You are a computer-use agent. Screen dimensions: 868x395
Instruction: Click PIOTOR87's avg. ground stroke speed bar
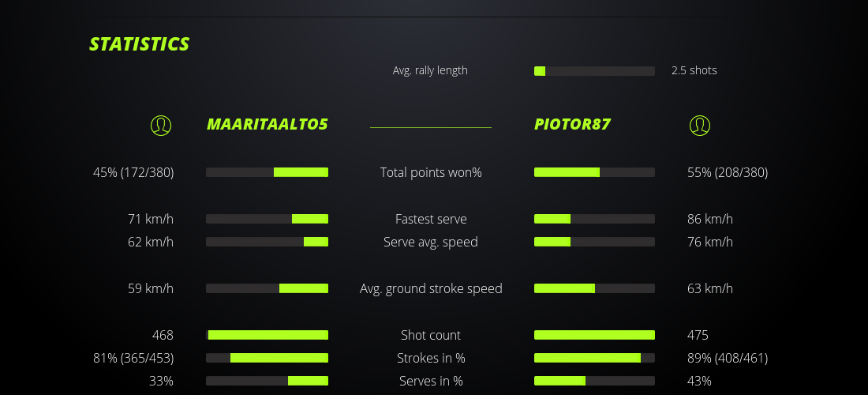click(x=594, y=288)
